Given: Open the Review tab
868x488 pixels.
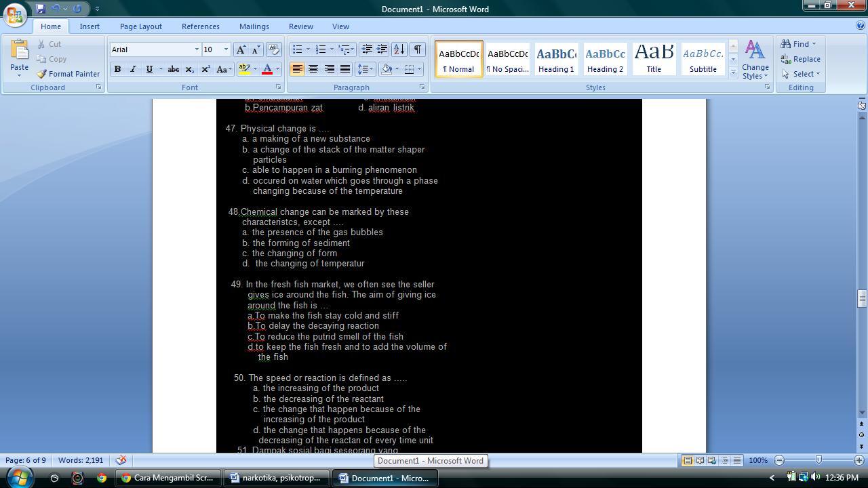Looking at the screenshot, I should click(300, 26).
